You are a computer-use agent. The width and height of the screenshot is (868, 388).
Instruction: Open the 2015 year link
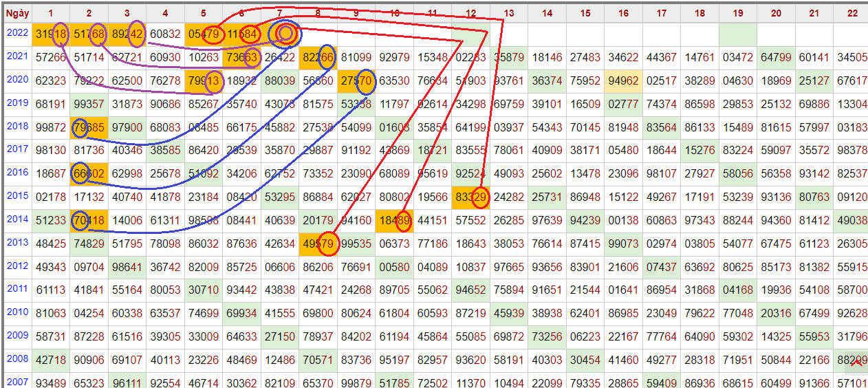coord(17,195)
